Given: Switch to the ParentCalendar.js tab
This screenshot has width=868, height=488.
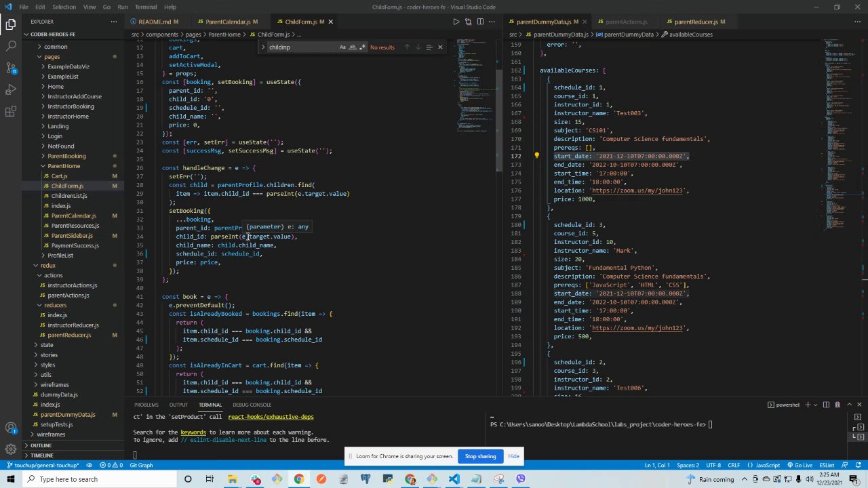Looking at the screenshot, I should (x=227, y=22).
